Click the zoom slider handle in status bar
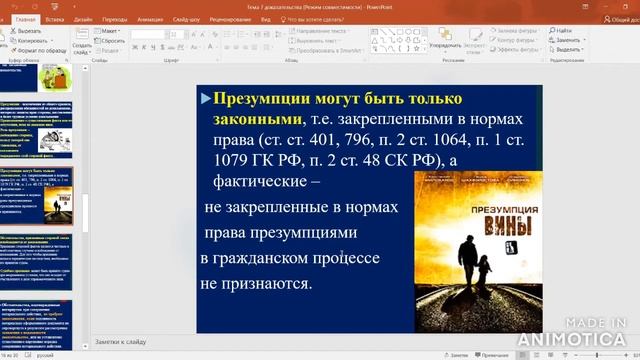The image size is (640, 360). [597, 355]
